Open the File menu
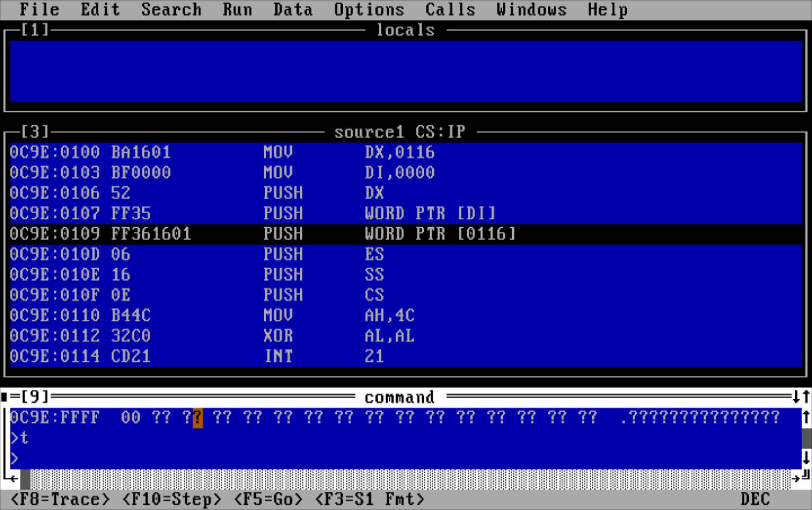Viewport: 812px width, 510px height. 39,9
